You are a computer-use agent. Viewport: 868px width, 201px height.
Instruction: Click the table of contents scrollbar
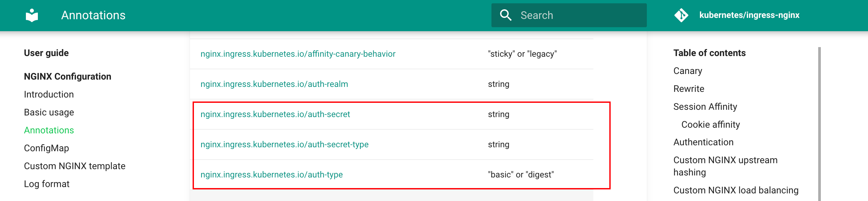(x=819, y=124)
